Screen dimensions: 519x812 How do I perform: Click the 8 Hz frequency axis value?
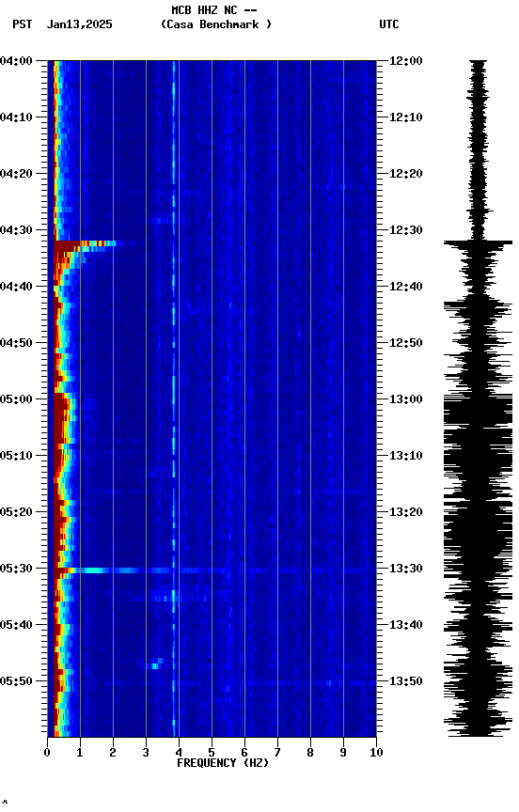[x=310, y=753]
